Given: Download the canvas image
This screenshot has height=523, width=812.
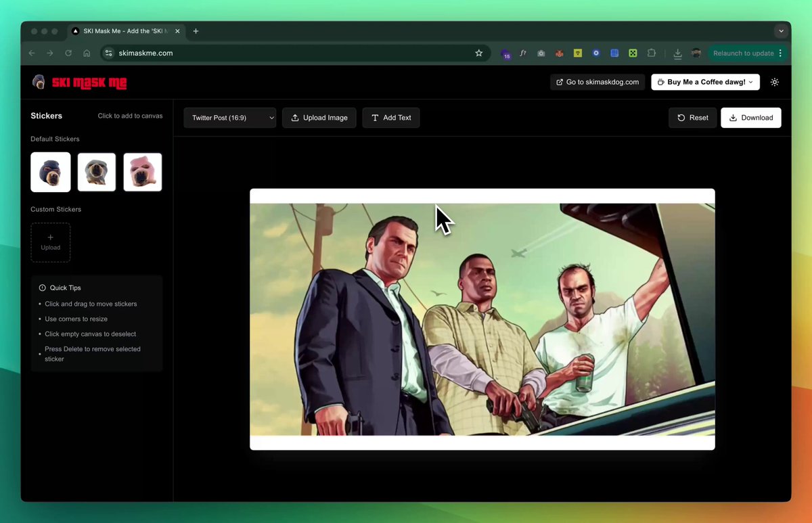Looking at the screenshot, I should pyautogui.click(x=751, y=118).
